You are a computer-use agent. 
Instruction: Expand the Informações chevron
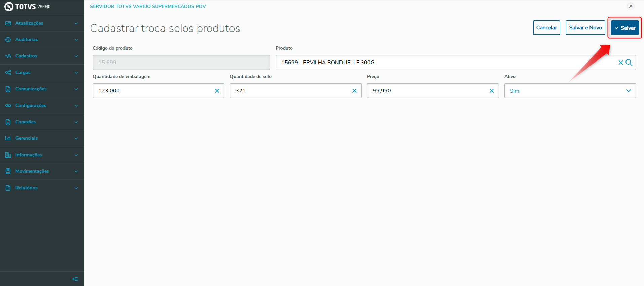click(76, 155)
